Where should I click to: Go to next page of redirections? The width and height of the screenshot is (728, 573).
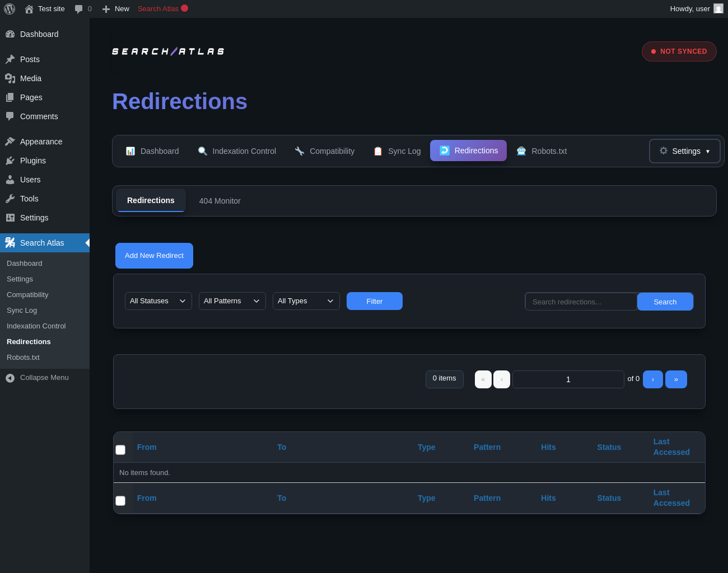[x=653, y=379]
